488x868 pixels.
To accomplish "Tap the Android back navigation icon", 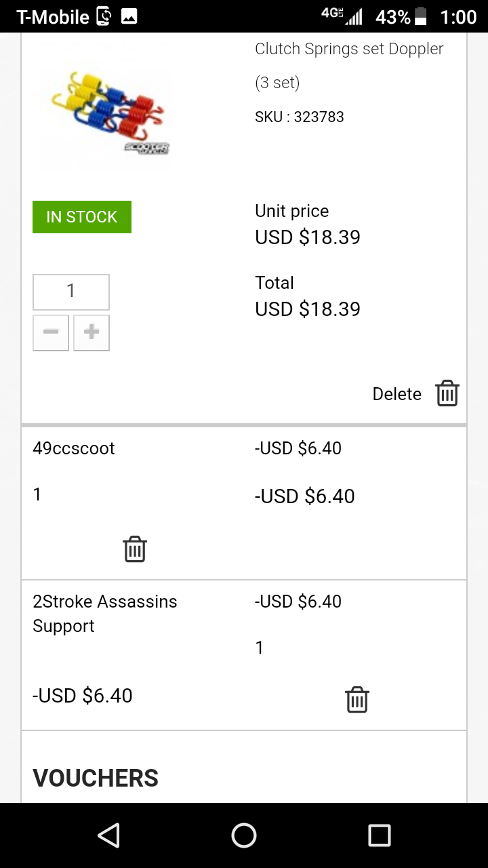I will pos(108,835).
